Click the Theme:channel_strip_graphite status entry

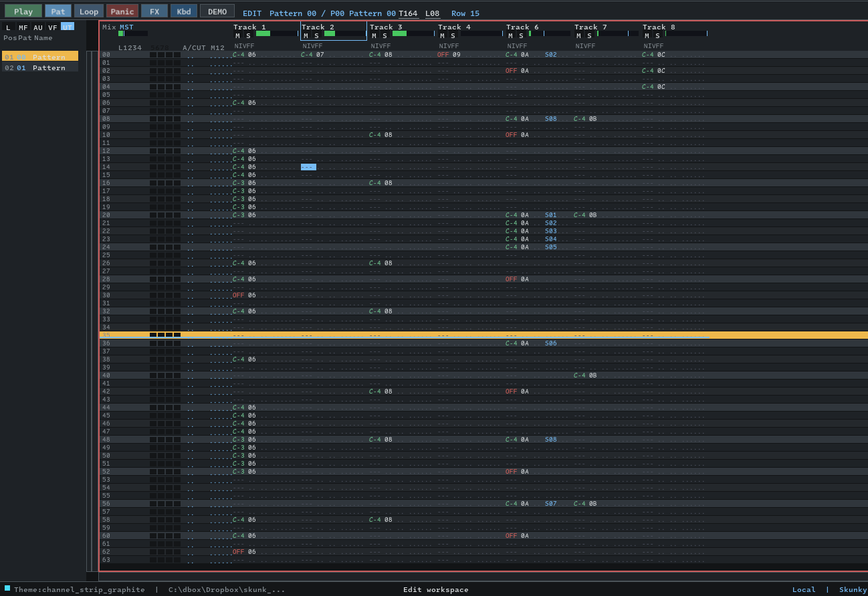[x=80, y=589]
